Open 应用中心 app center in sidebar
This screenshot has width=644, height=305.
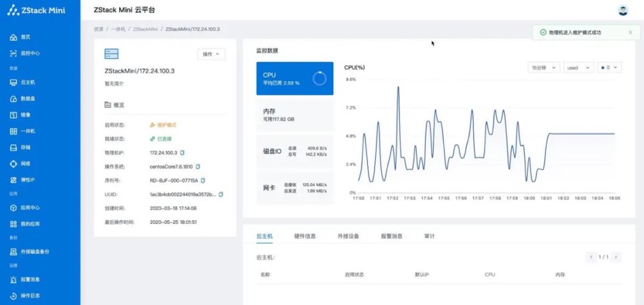pos(24,208)
